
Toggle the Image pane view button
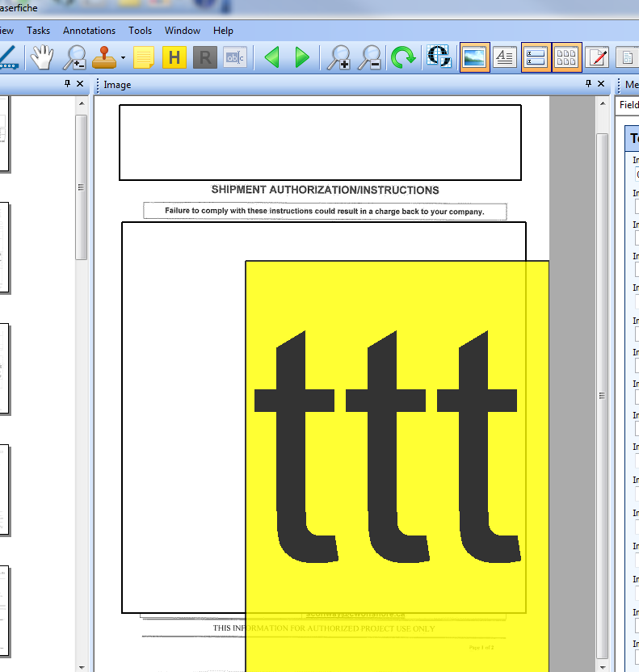pos(474,57)
